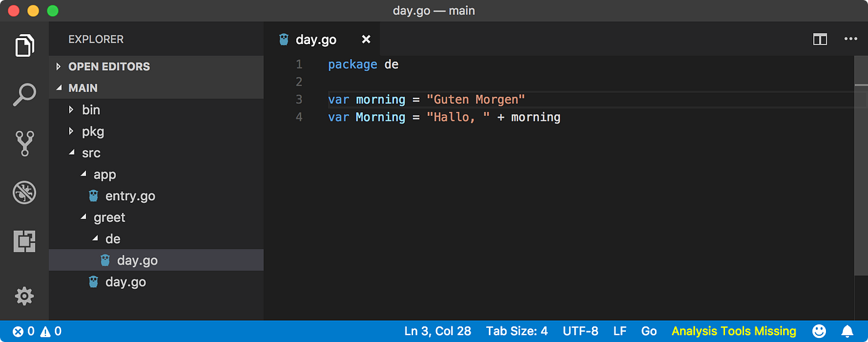Click Analysis Tools Missing in status bar
Image resolution: width=868 pixels, height=342 pixels.
pos(734,331)
